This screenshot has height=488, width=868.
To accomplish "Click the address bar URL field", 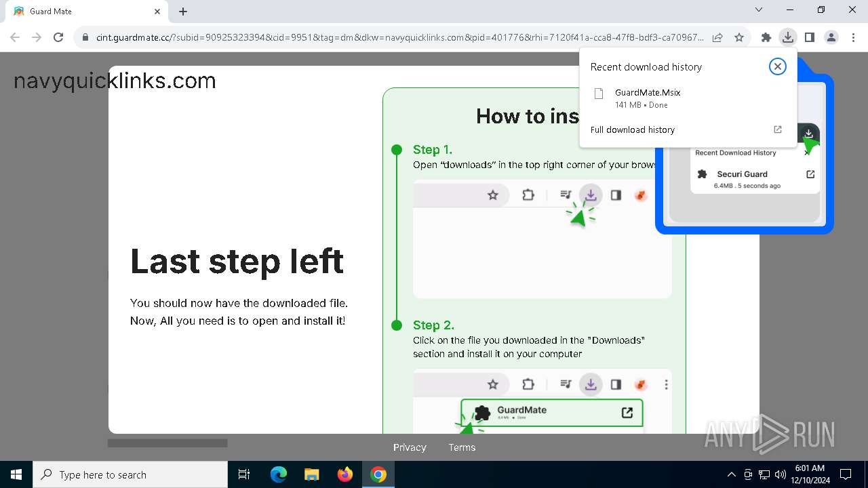I will [400, 37].
